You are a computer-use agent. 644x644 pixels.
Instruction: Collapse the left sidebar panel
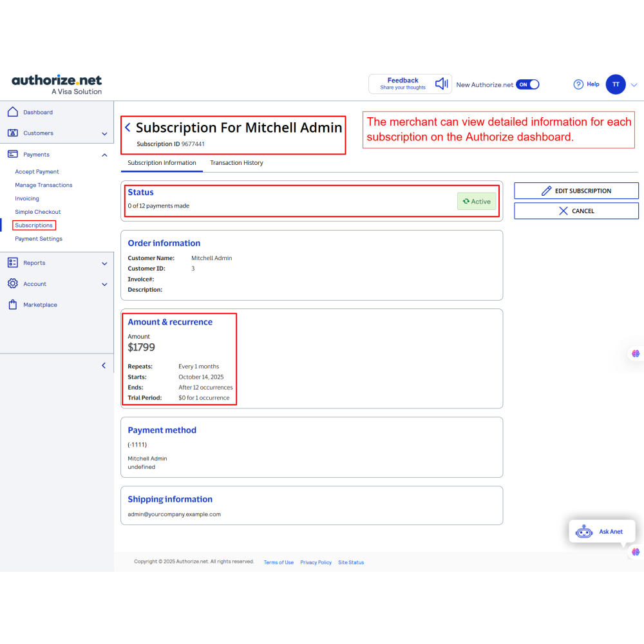click(104, 365)
